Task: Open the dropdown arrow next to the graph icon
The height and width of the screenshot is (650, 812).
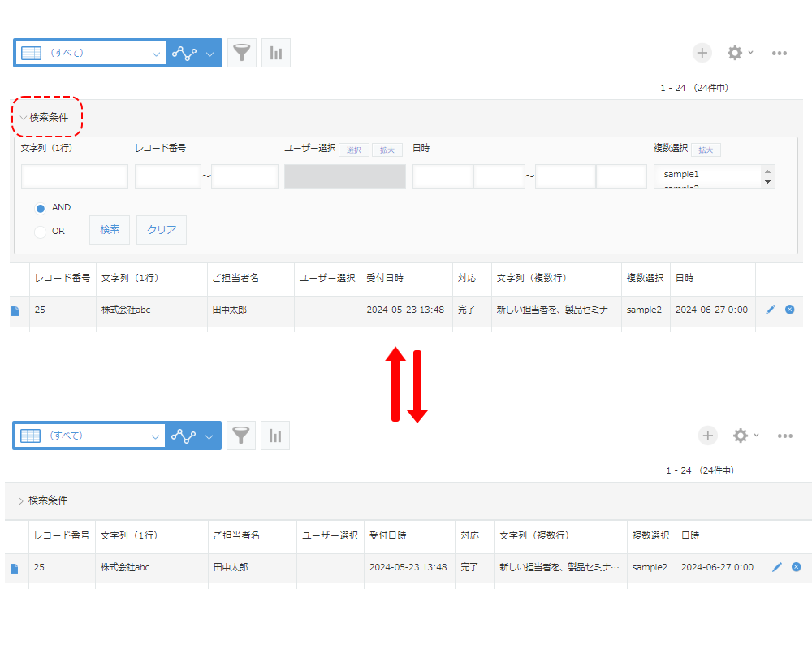Action: click(208, 52)
